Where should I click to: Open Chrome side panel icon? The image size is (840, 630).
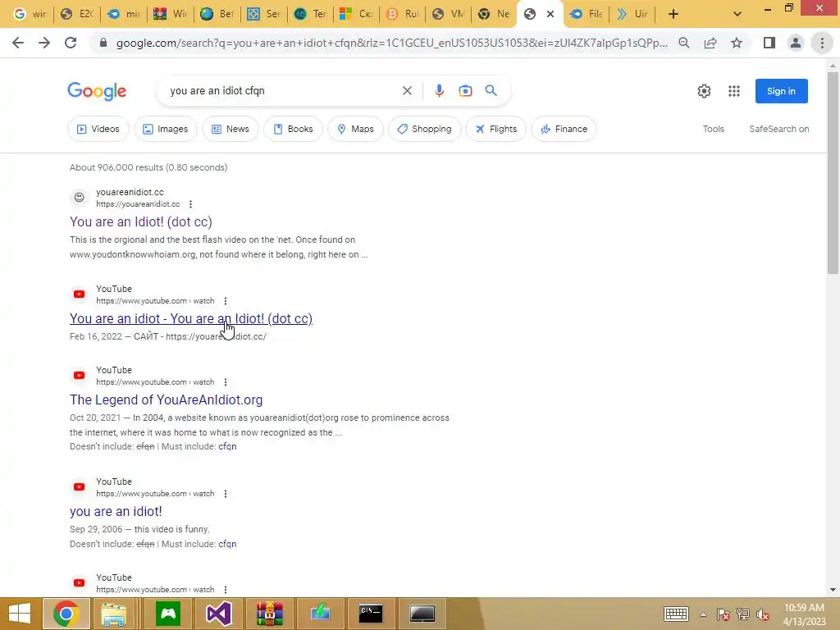[769, 43]
